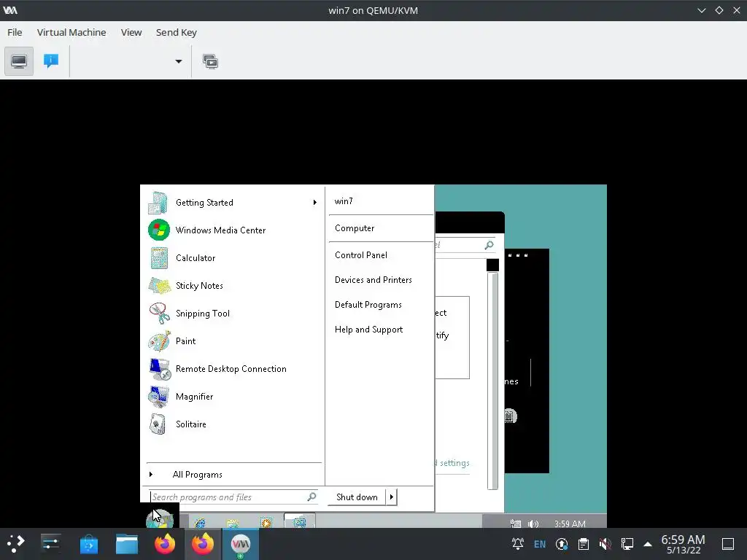747x560 pixels.
Task: Click the guest clock showing 3:59 AM
Action: pyautogui.click(x=570, y=524)
